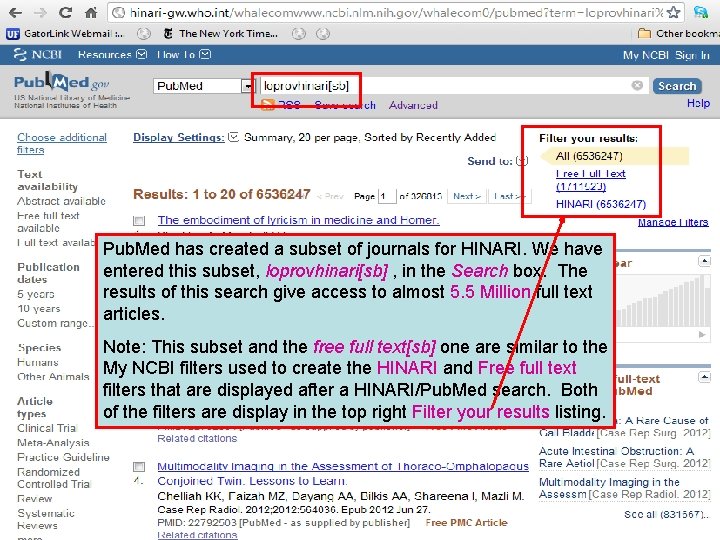Viewport: 720px width, 540px height.
Task: Open Display Settings dropdown
Action: coord(186,137)
